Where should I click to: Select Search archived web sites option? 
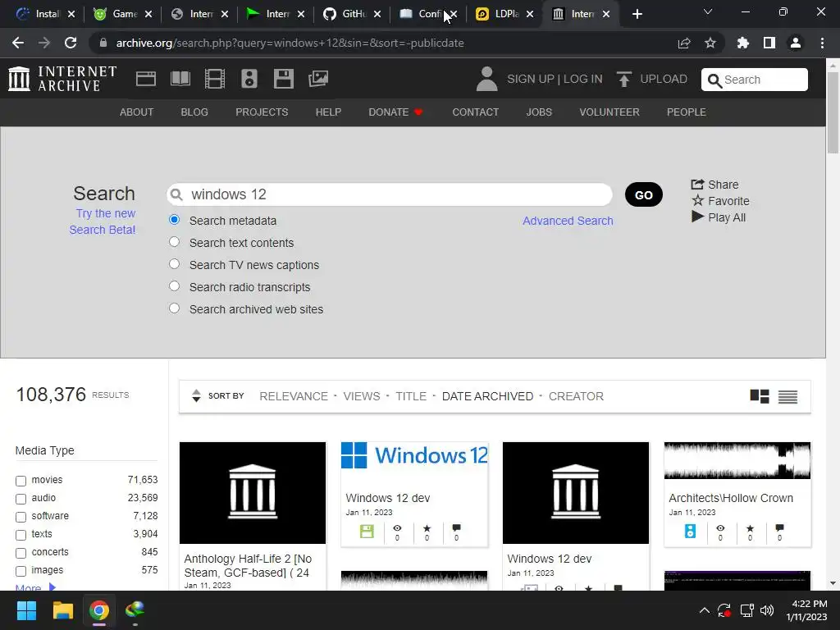[174, 308]
